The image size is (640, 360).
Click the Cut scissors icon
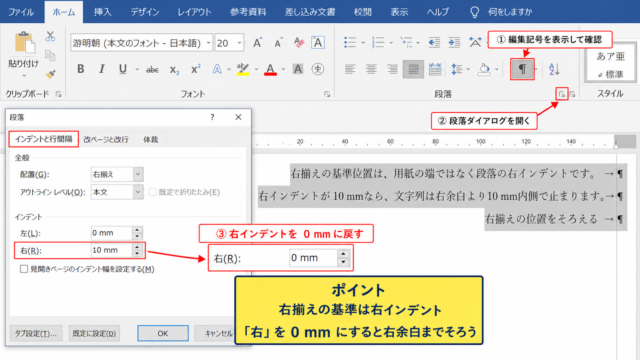50,36
